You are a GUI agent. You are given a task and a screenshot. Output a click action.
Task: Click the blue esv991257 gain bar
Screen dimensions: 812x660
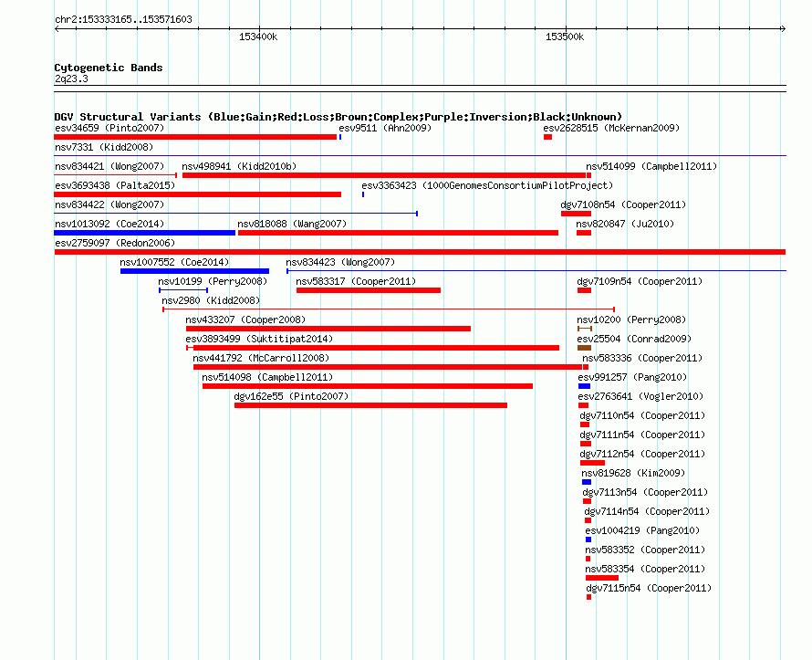[x=584, y=386]
